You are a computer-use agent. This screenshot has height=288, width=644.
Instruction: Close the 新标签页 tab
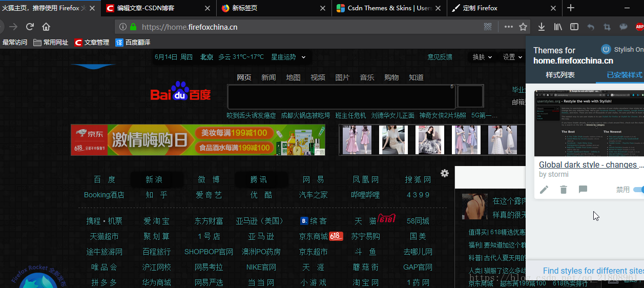click(322, 8)
